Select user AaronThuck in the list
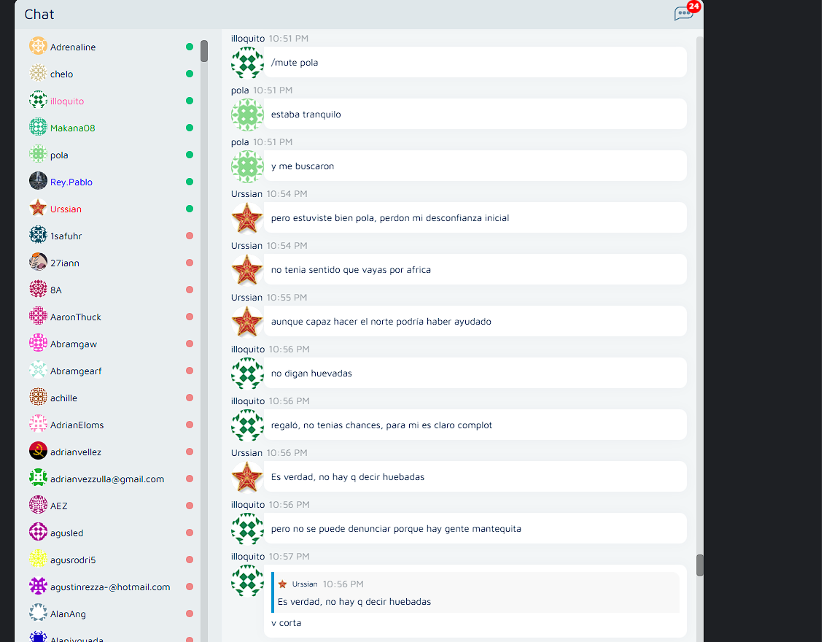Screen dimensions: 840x642 pos(76,317)
